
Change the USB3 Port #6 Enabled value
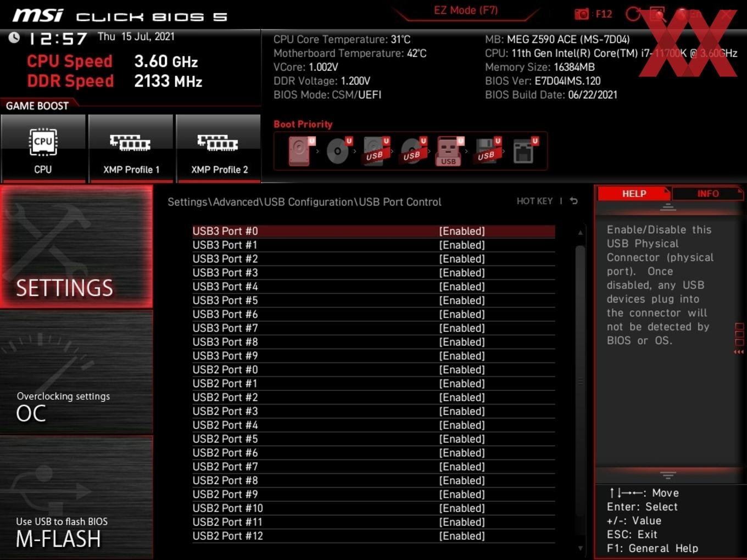[462, 314]
